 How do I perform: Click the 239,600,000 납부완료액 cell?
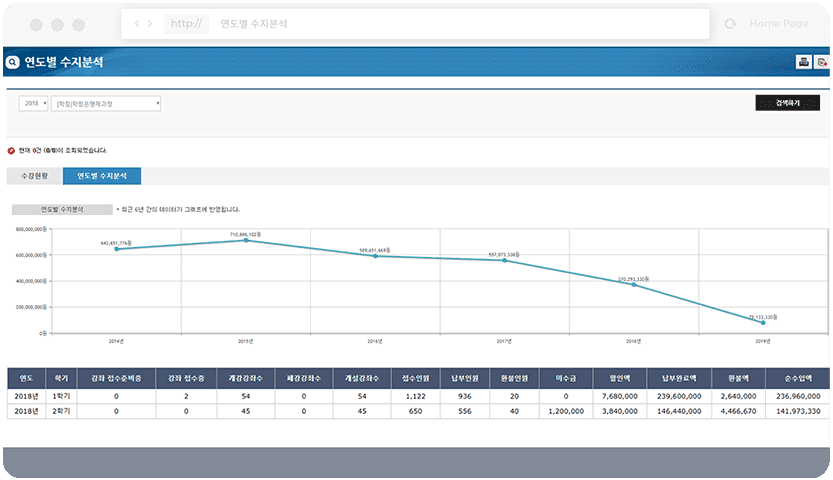coord(679,396)
